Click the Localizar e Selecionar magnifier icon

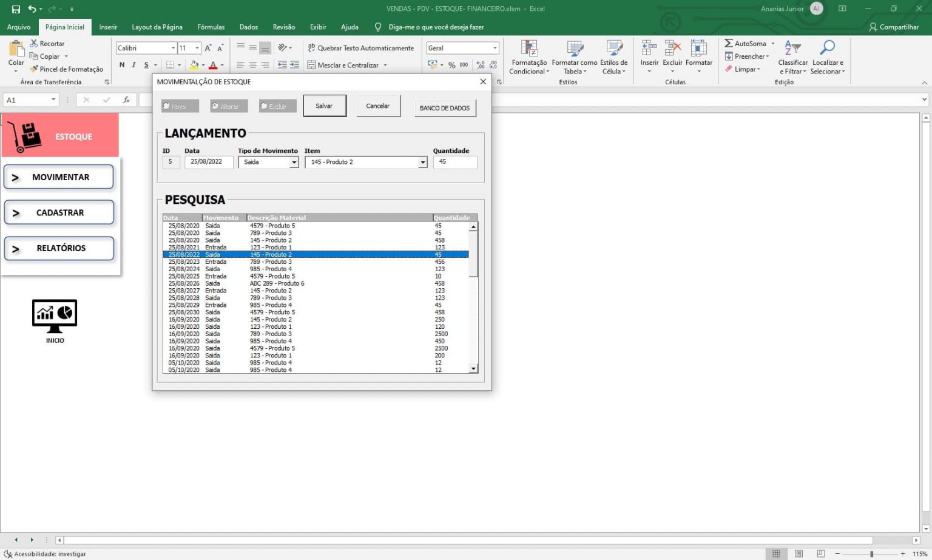(828, 47)
